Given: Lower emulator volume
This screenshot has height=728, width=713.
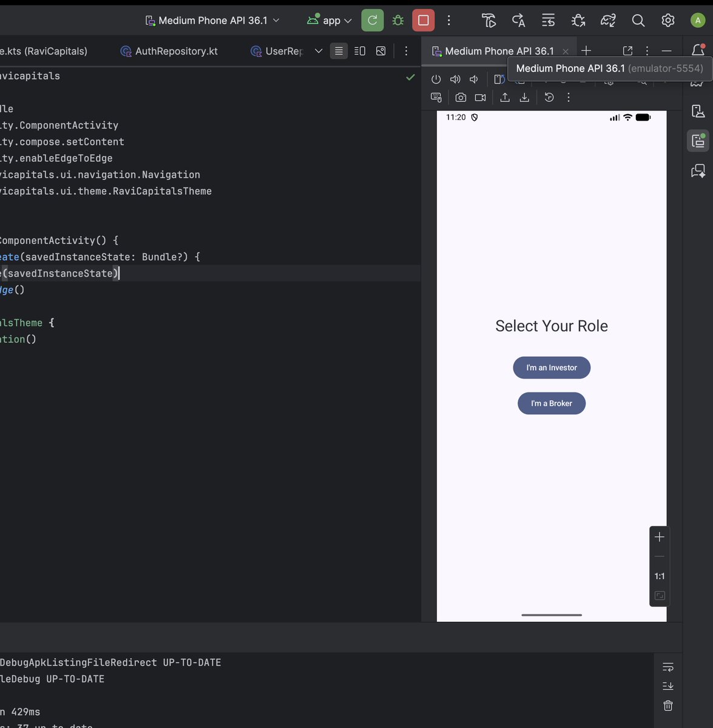Looking at the screenshot, I should click(x=474, y=79).
